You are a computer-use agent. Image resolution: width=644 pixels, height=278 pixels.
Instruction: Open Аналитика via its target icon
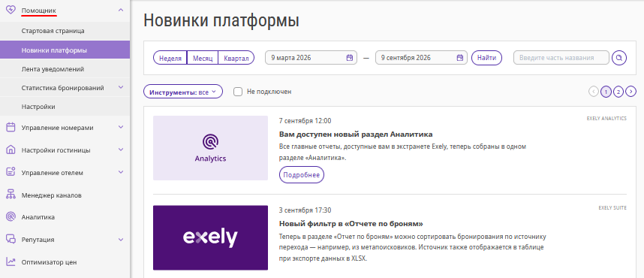tap(11, 217)
